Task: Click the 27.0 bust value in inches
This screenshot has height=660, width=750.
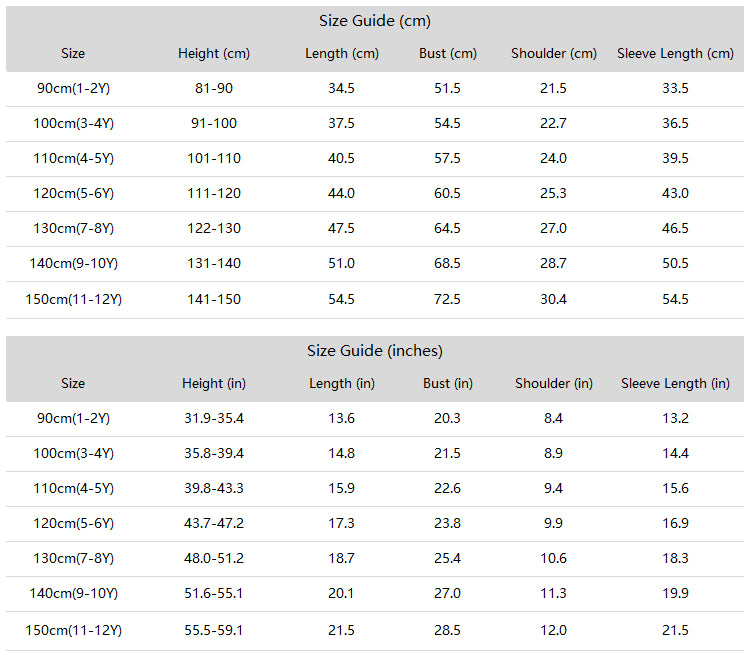Action: tap(447, 594)
